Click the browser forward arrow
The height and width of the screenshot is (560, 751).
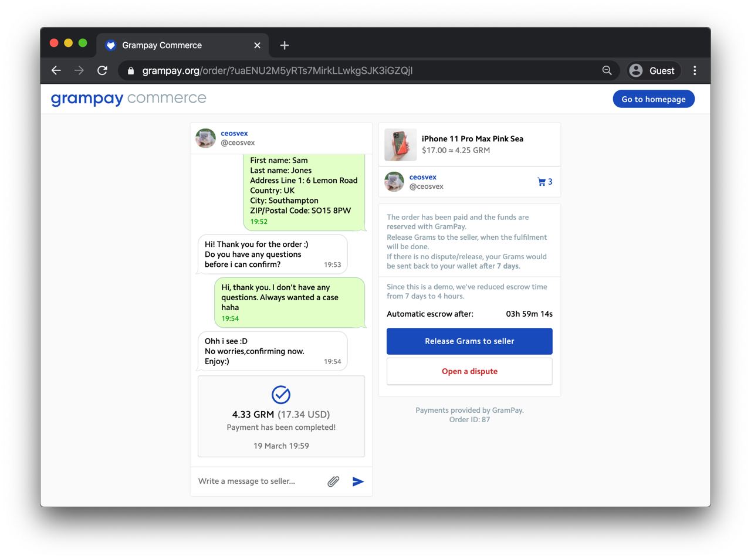(79, 70)
